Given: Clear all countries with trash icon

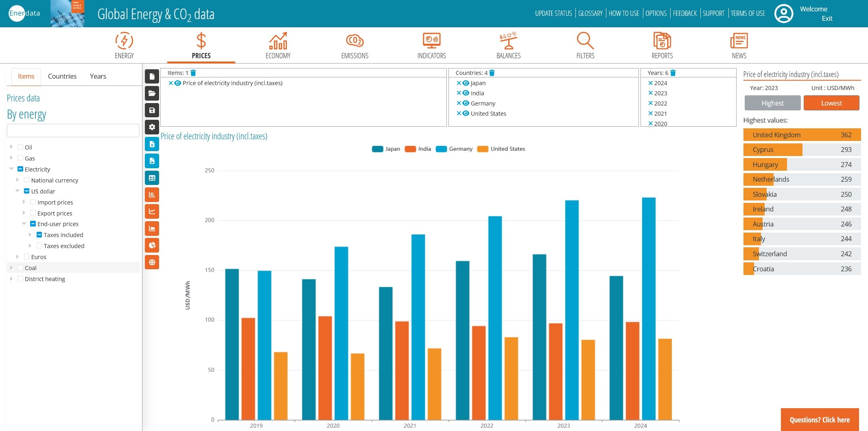Looking at the screenshot, I should point(492,73).
